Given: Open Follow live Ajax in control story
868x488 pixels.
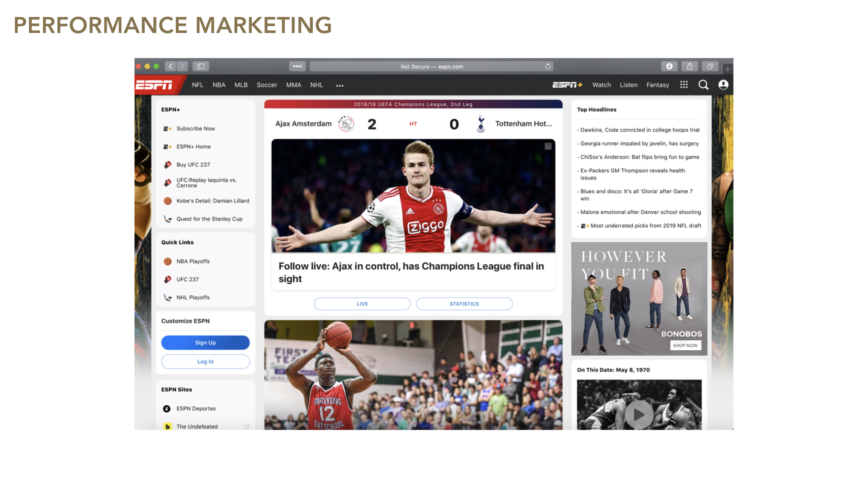Looking at the screenshot, I should click(411, 272).
